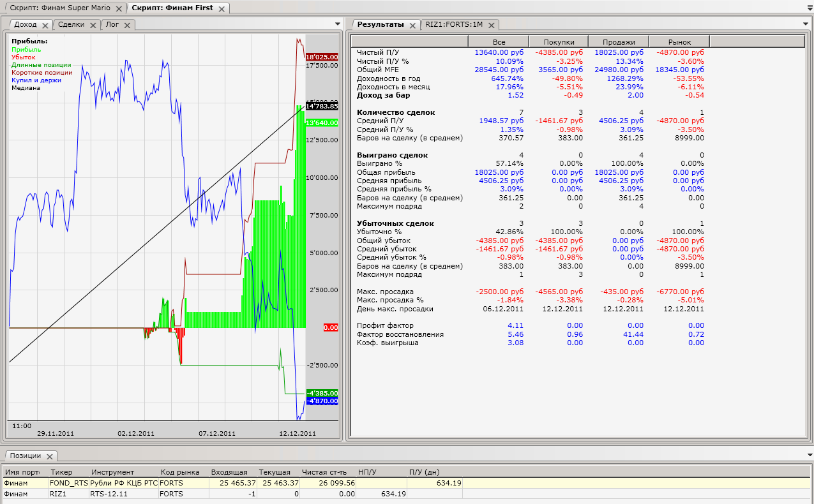The image size is (814, 504).
Task: Click the 18'025.00 value marker on chart axis
Action: tap(322, 57)
